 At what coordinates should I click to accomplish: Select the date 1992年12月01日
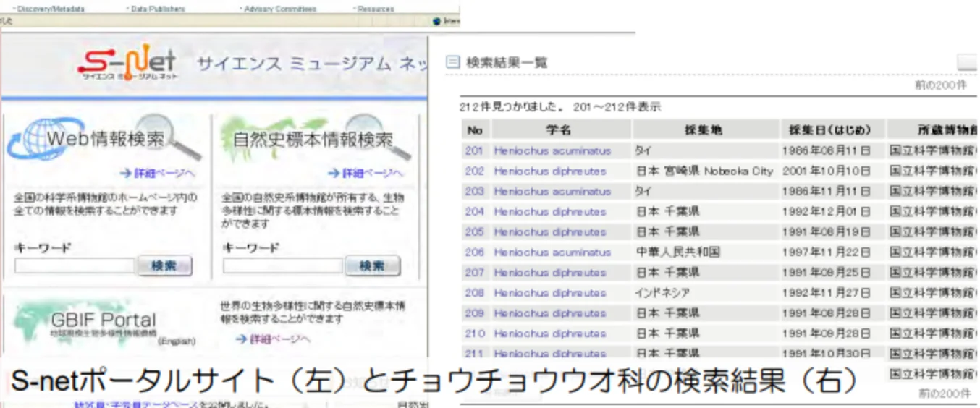click(x=826, y=212)
